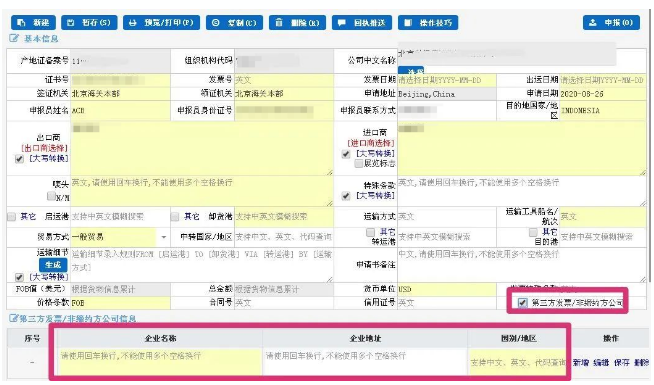Enable the 展览标志 checkbox

pyautogui.click(x=358, y=164)
